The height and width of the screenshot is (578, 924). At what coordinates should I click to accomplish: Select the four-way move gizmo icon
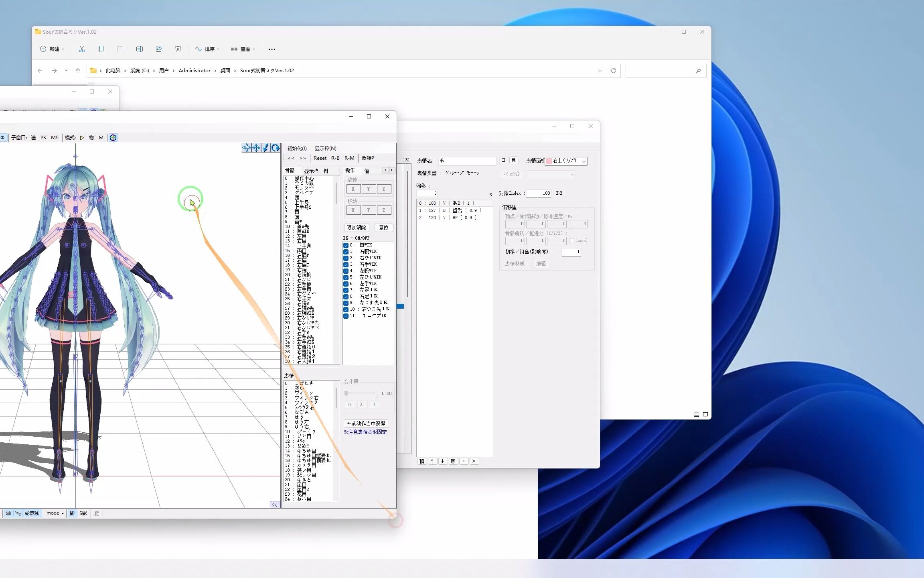click(x=256, y=148)
